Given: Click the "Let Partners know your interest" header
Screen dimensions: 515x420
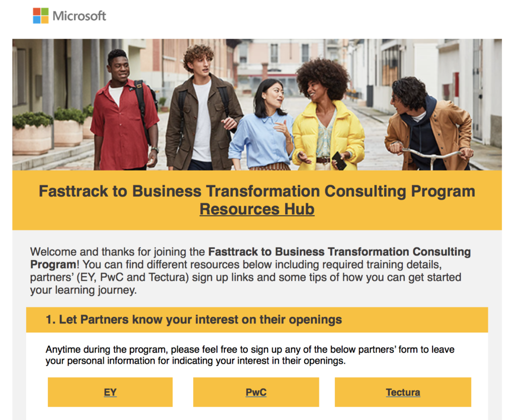Looking at the screenshot, I should (194, 320).
